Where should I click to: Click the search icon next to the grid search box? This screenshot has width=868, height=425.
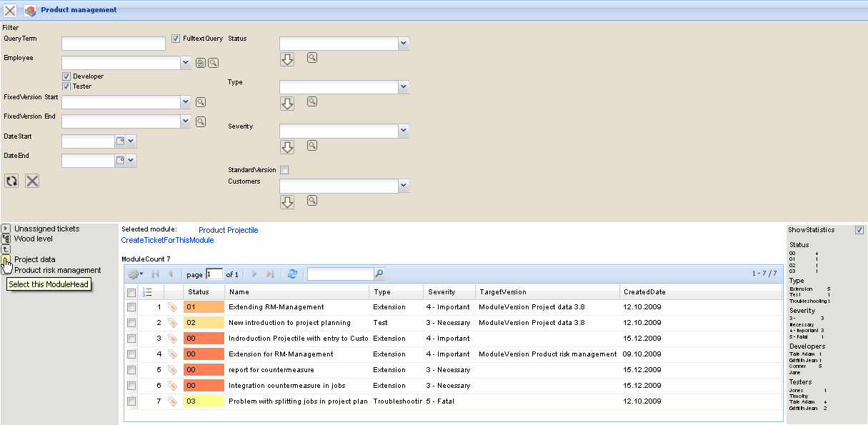click(x=379, y=274)
